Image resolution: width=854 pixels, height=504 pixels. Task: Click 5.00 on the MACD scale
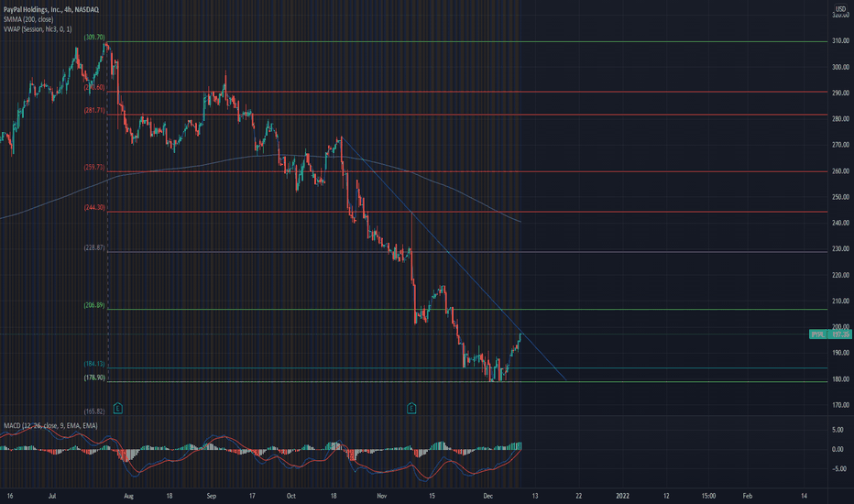[838, 430]
